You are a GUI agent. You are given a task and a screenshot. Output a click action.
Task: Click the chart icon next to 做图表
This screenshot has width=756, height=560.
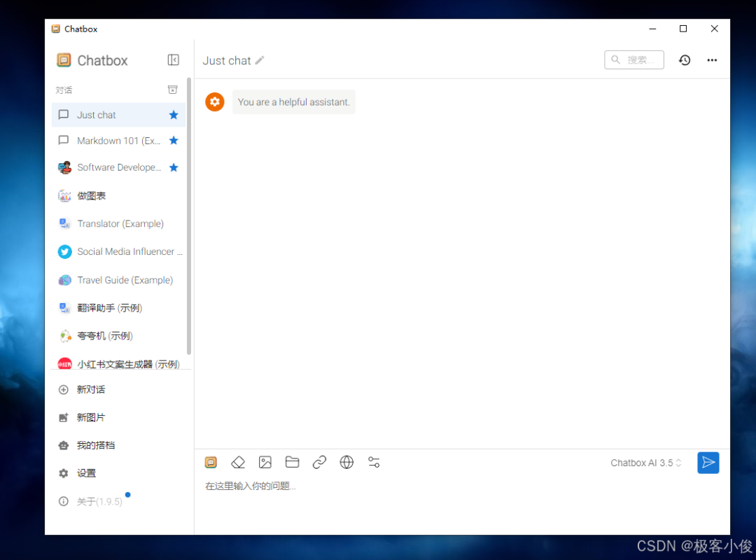(64, 195)
